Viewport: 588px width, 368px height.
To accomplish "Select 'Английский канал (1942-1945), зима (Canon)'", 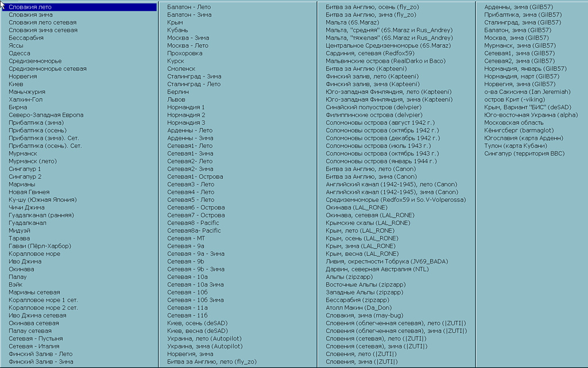I will click(x=392, y=191).
